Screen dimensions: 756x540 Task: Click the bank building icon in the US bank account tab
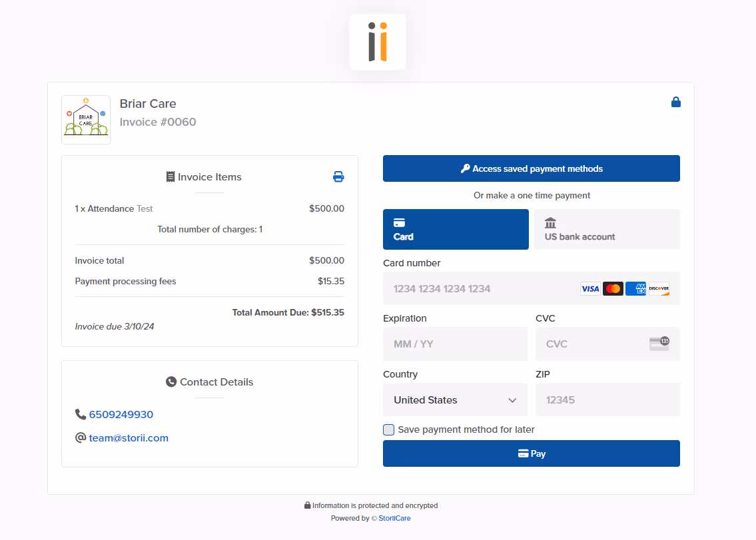point(550,223)
